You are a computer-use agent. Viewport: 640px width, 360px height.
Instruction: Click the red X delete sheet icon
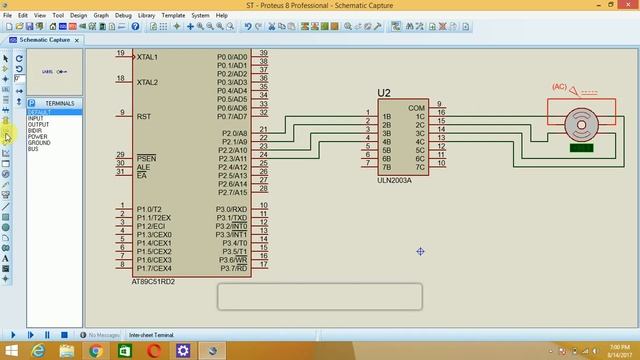[442, 27]
